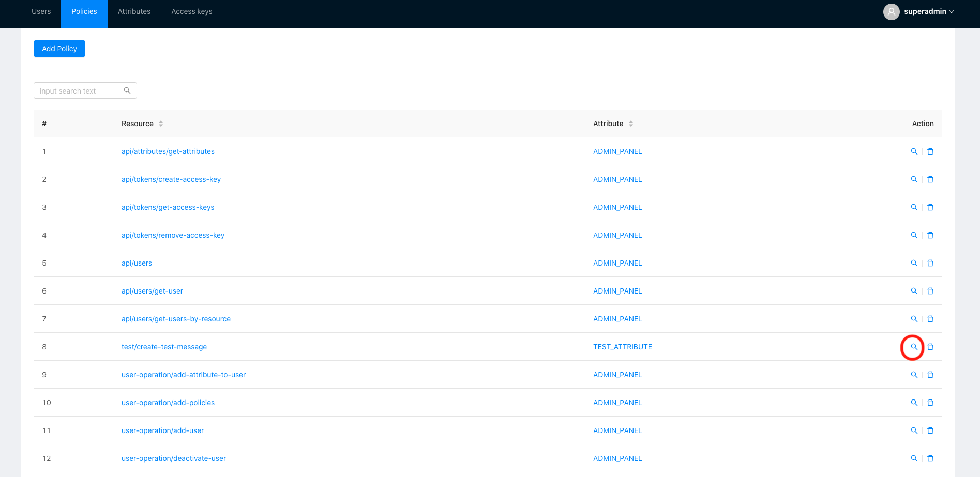
Task: View details of user-operation/add-user policy
Action: pyautogui.click(x=914, y=430)
